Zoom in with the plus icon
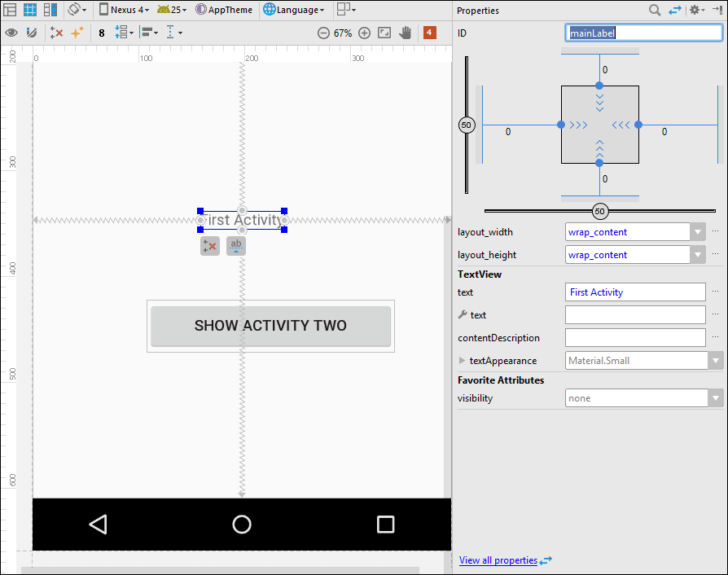The image size is (728, 575). click(x=364, y=33)
